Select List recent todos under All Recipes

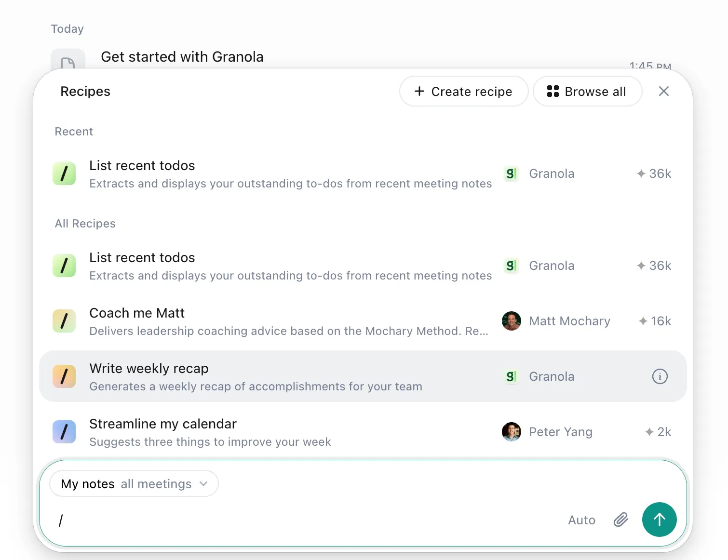click(x=363, y=266)
